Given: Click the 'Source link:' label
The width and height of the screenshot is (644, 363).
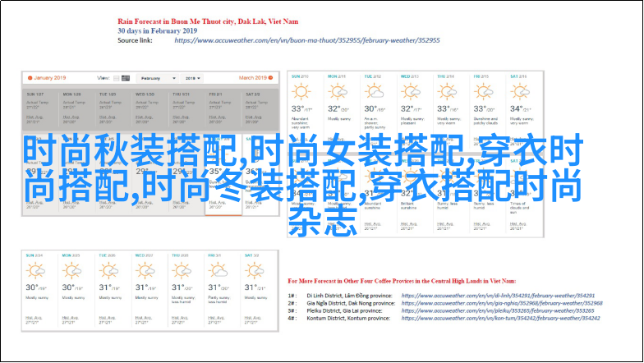Looking at the screenshot, I should coord(135,40).
